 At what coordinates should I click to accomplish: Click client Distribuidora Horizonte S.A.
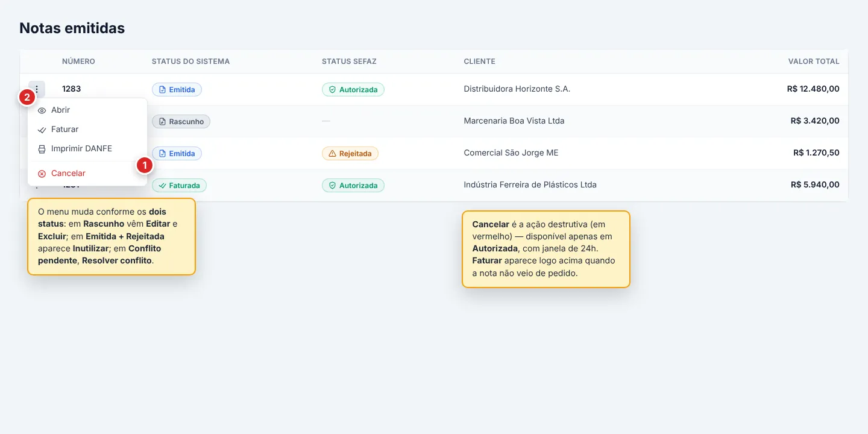point(517,89)
